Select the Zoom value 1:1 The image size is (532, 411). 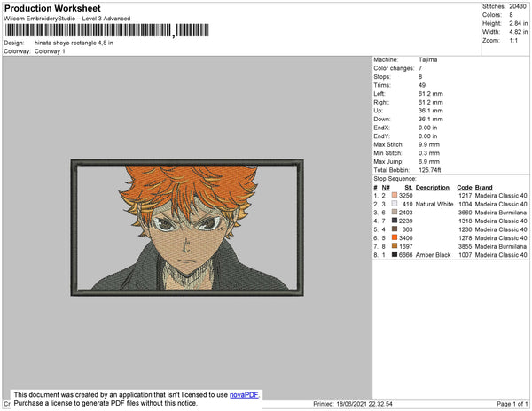[x=513, y=41]
